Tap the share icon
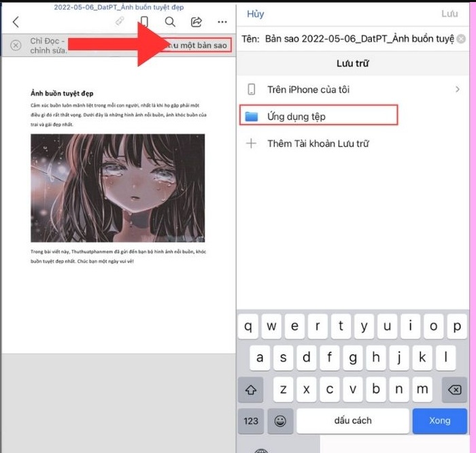Viewport: 476px width, 453px height. pos(196,22)
